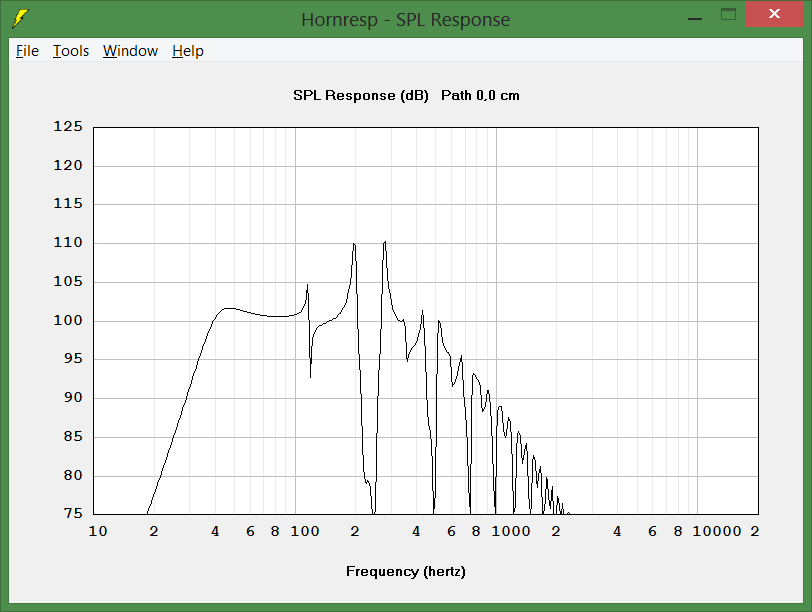
Task: Open the Window menu
Action: click(x=130, y=51)
